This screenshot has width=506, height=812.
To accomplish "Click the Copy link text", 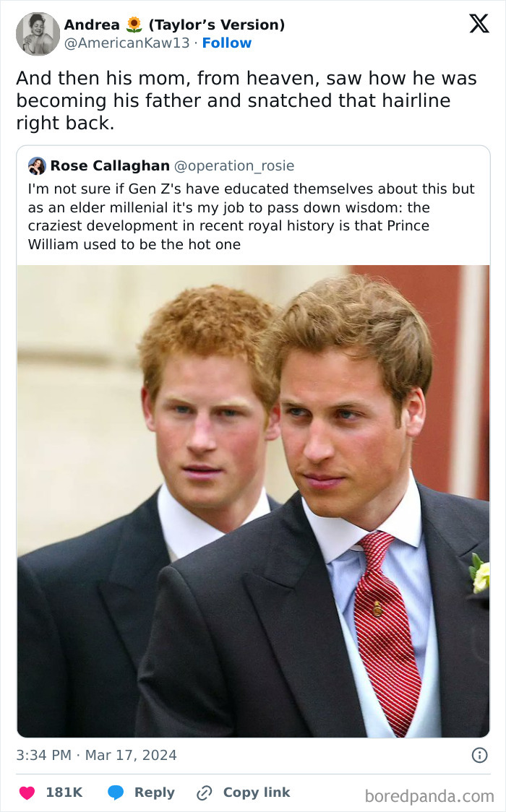I will (256, 792).
